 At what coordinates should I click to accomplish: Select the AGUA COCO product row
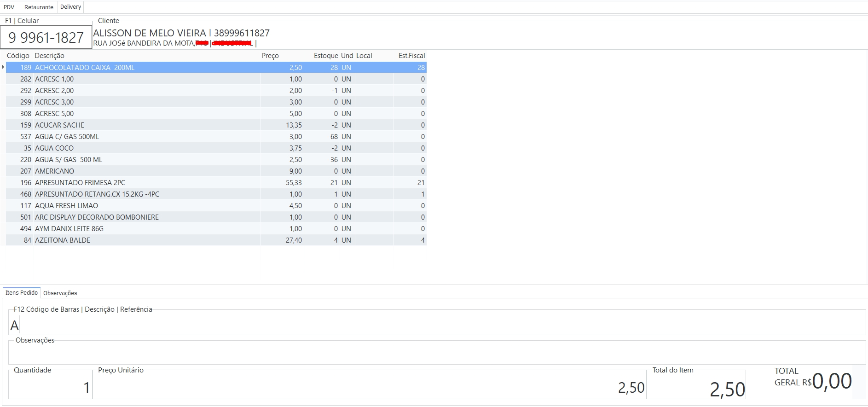coord(54,148)
